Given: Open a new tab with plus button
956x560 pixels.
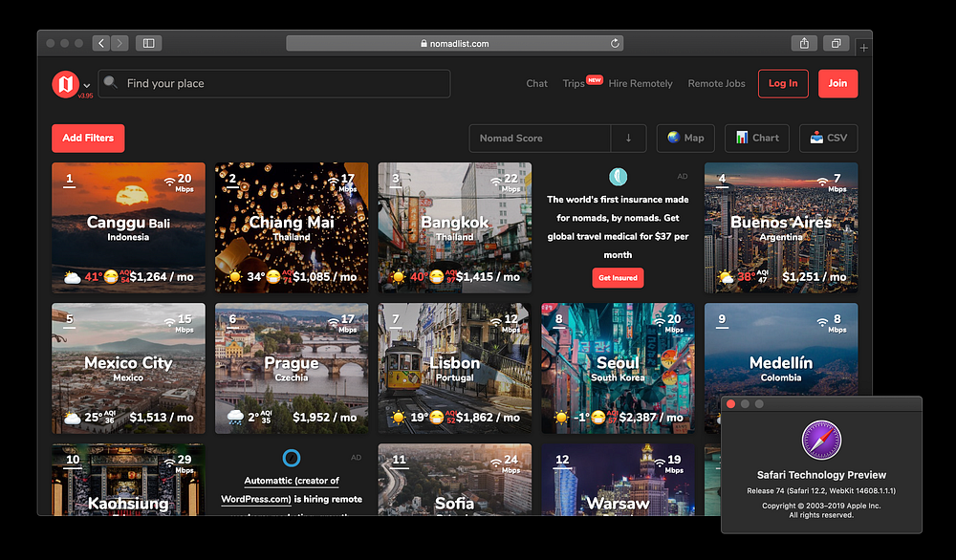Looking at the screenshot, I should point(864,47).
